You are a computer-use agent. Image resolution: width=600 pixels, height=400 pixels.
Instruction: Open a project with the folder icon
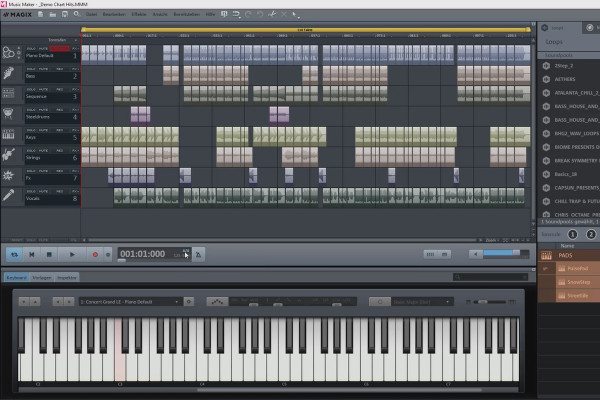coord(53,14)
